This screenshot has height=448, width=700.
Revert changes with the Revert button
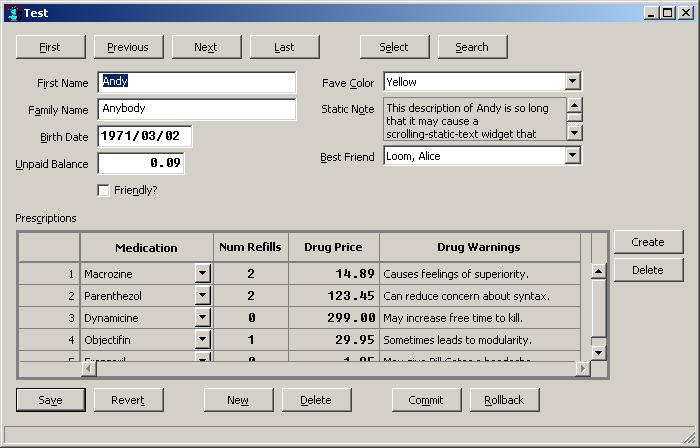[128, 400]
